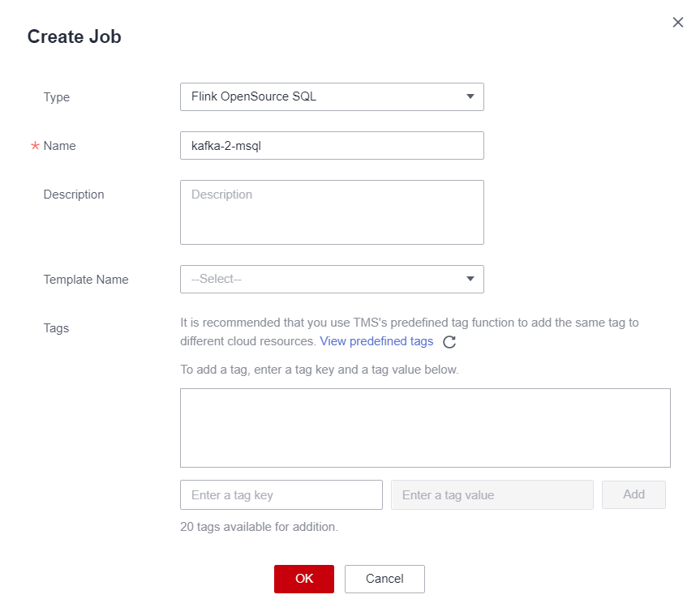Click the required Name label
The height and width of the screenshot is (616, 700).
(59, 146)
